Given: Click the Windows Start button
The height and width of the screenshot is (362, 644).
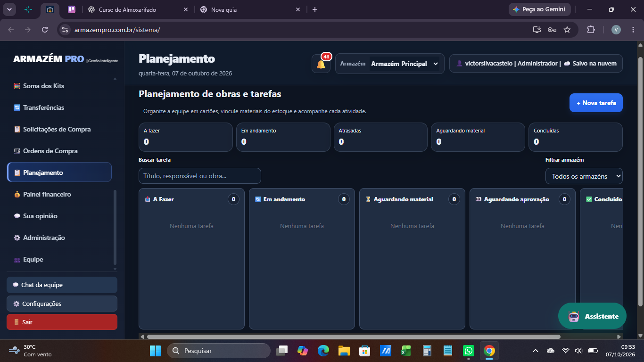Looking at the screenshot, I should [155, 351].
